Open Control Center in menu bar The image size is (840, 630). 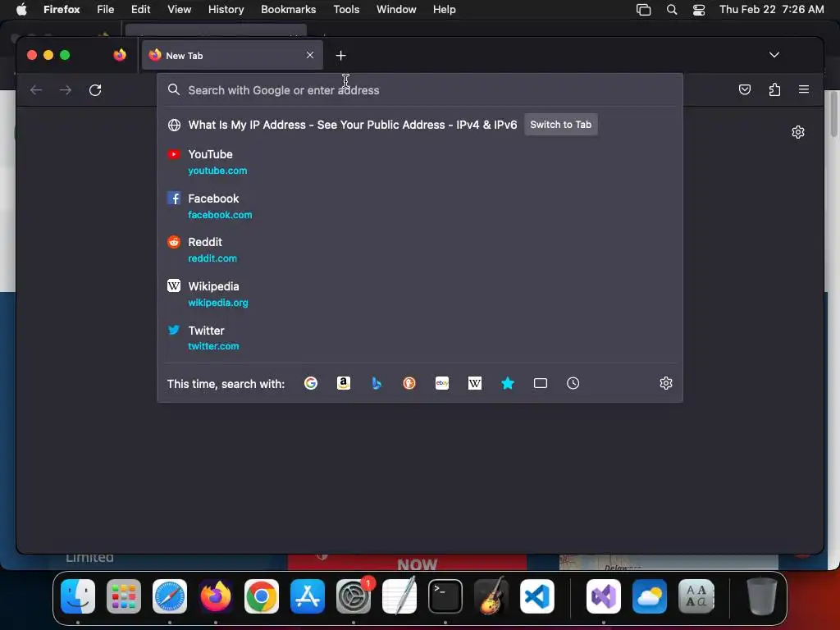pyautogui.click(x=699, y=10)
